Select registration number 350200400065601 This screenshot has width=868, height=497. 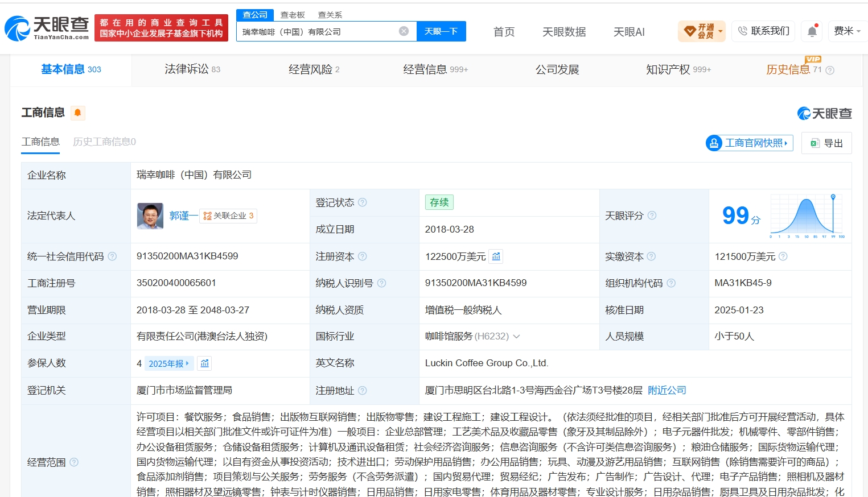176,283
